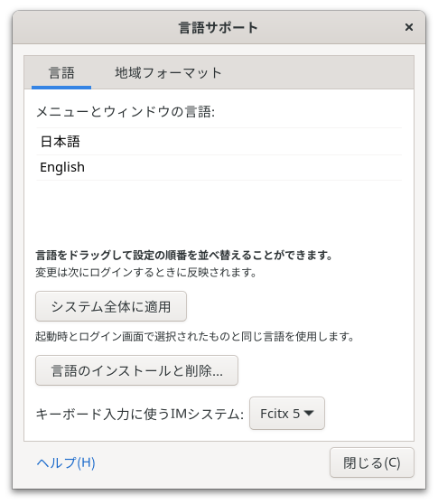
Task: Click the bold drag-to-reorder hint text
Action: [x=184, y=256]
